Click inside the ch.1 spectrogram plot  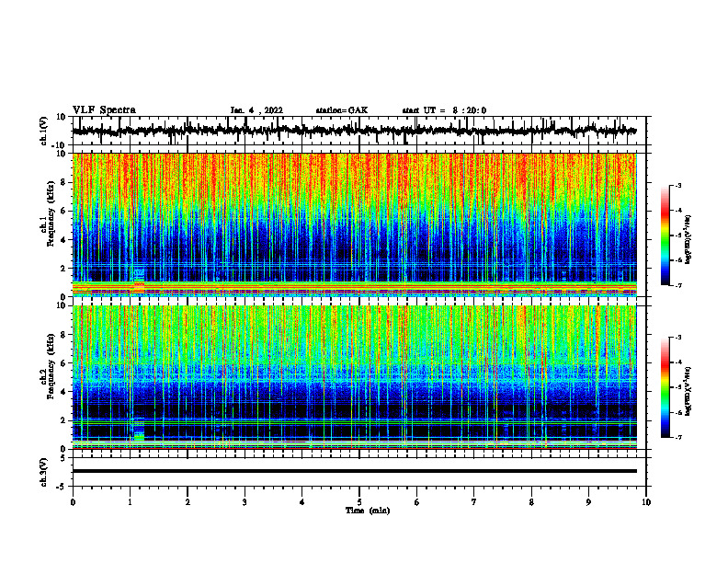pyautogui.click(x=354, y=224)
